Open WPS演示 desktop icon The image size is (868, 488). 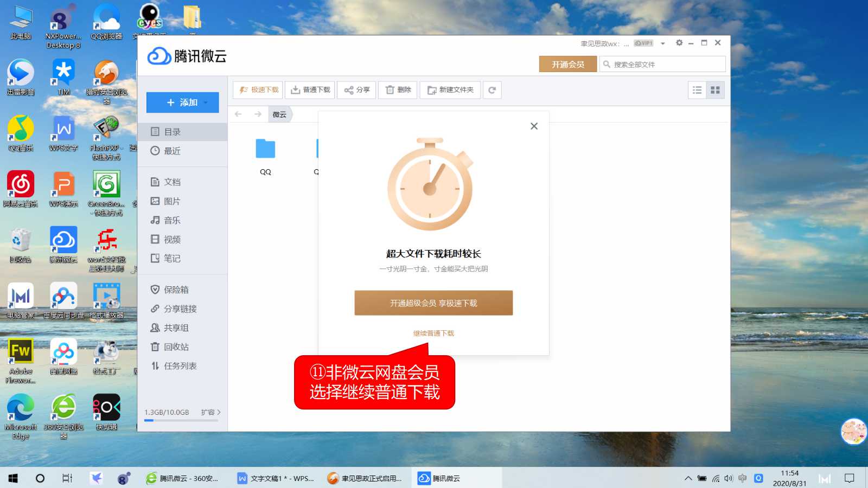click(63, 189)
